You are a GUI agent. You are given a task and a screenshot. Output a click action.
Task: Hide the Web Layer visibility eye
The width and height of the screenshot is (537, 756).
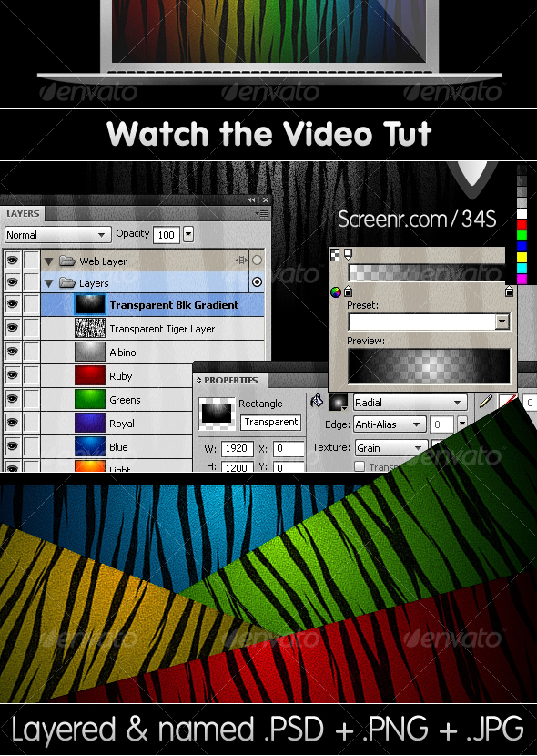12,261
